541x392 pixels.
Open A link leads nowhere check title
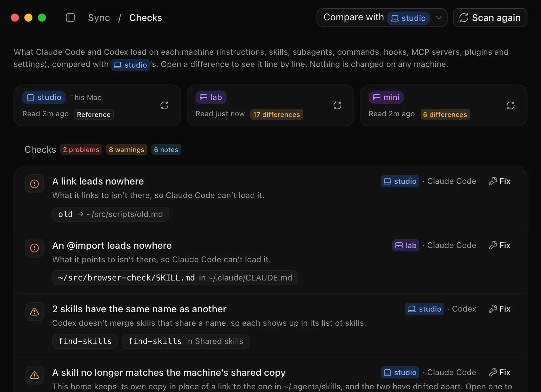point(98,181)
